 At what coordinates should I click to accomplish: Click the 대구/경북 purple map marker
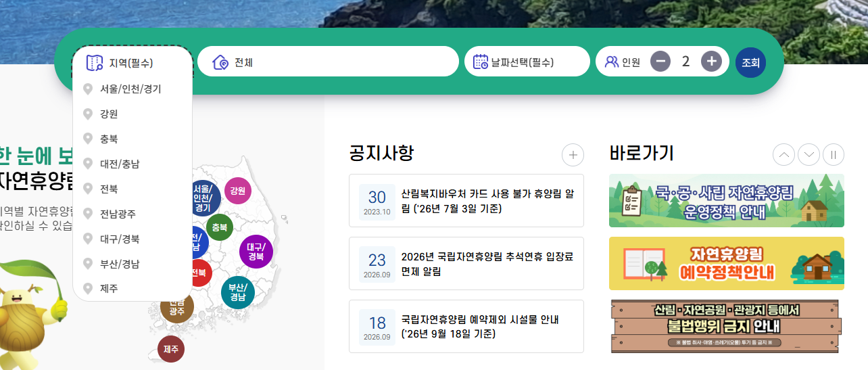tap(256, 252)
